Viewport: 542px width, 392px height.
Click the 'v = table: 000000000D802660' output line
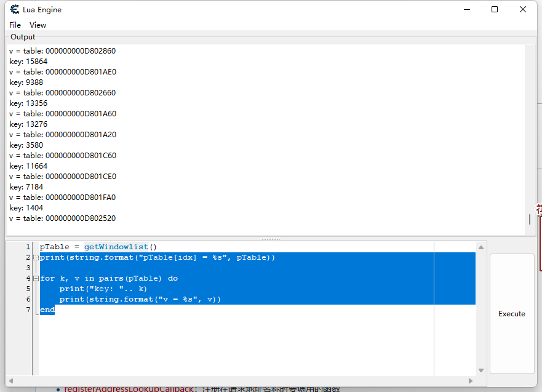coord(63,93)
